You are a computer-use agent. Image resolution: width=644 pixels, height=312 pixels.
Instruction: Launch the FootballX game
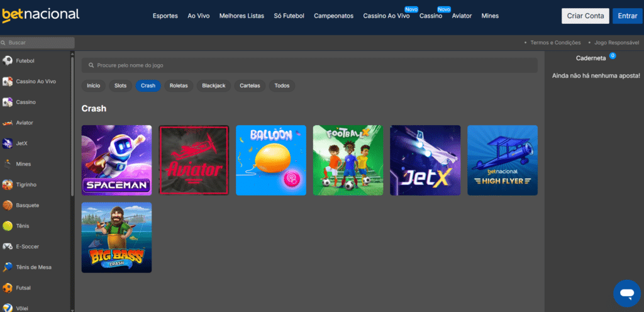[x=348, y=160]
